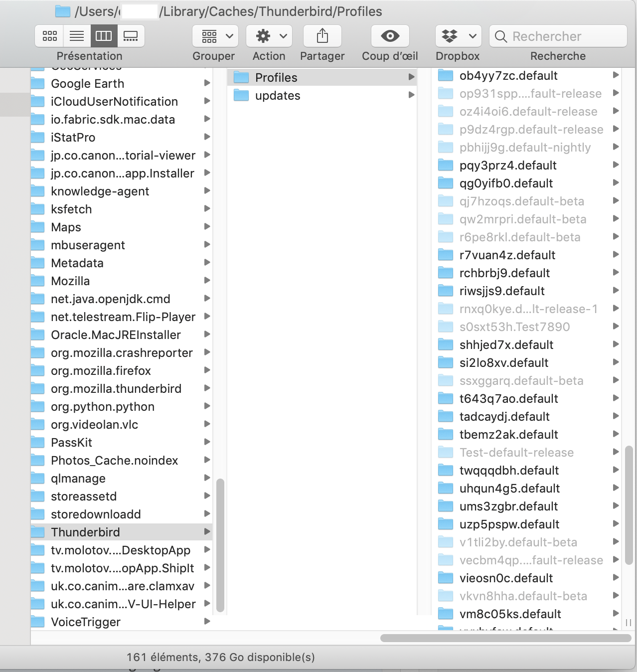Click the qg0yifb0.default folder icon

(446, 183)
